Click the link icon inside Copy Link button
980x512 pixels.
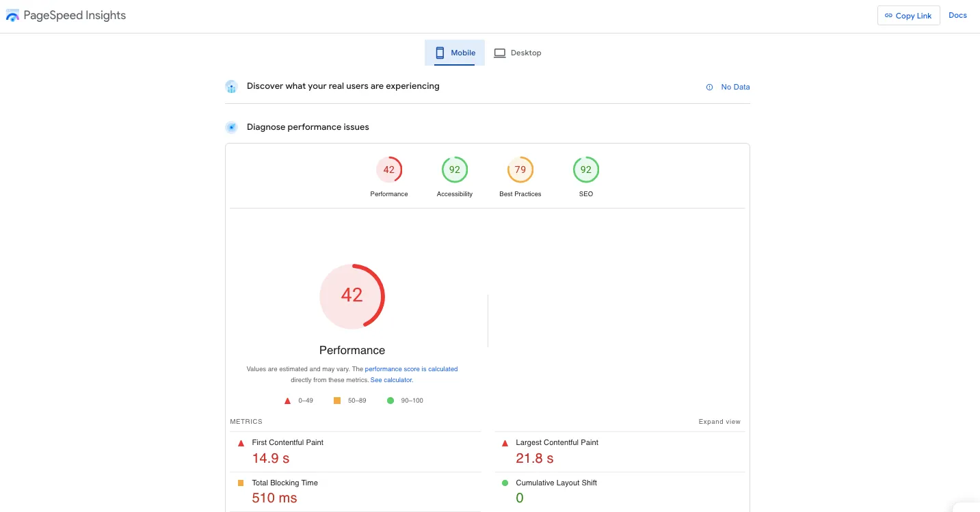(x=888, y=15)
